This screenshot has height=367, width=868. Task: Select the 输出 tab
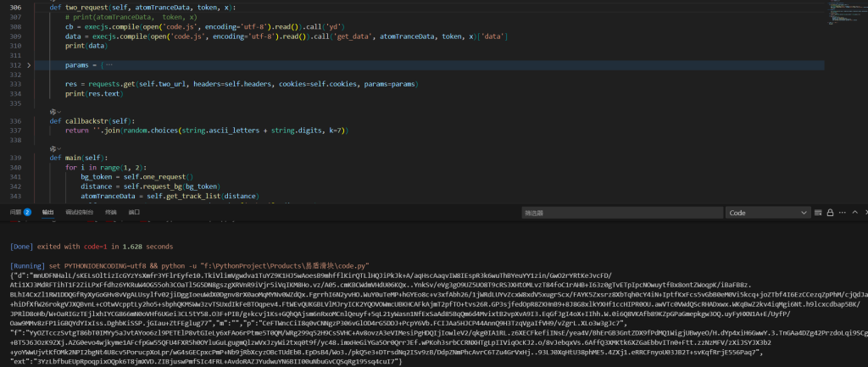(47, 212)
